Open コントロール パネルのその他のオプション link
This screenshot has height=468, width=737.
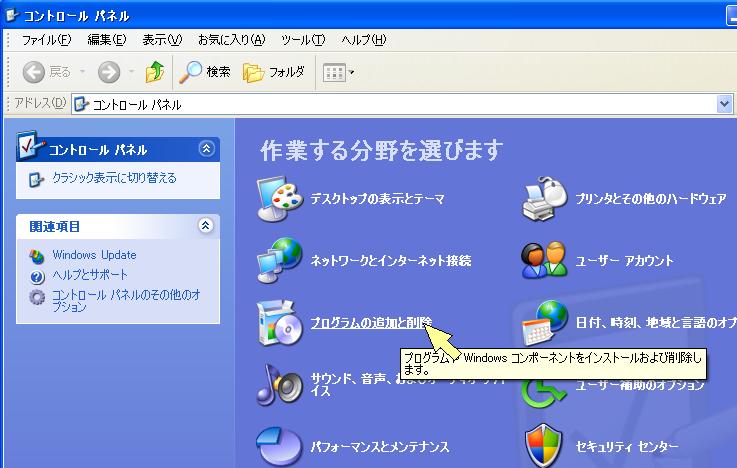click(126, 301)
